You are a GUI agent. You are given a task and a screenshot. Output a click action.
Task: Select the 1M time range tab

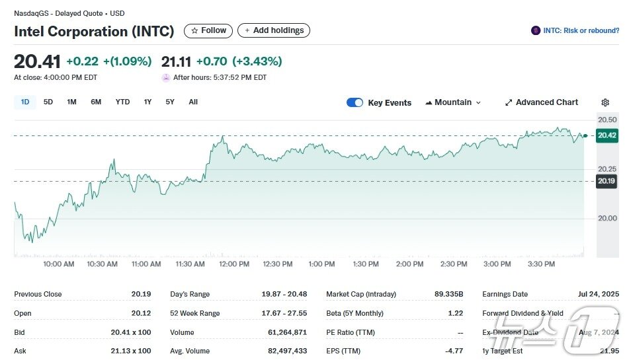coord(71,102)
